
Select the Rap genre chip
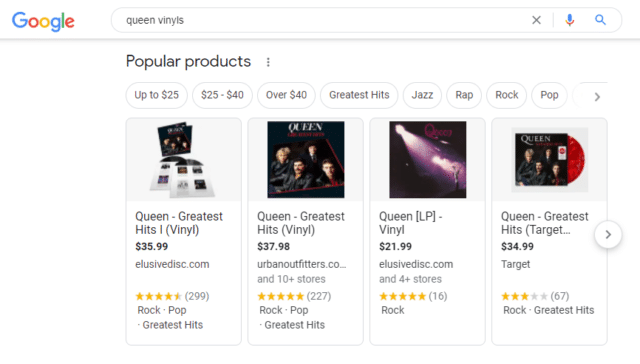point(464,95)
